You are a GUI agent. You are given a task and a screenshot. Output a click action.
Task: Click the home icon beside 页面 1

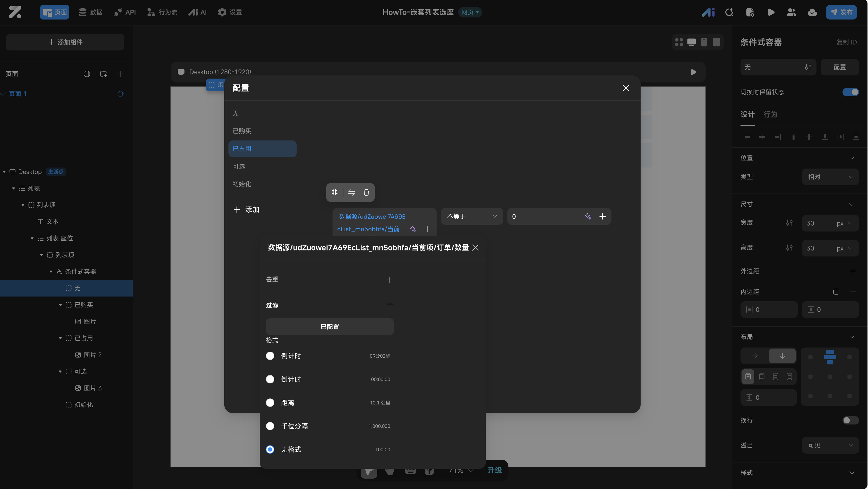(x=120, y=94)
